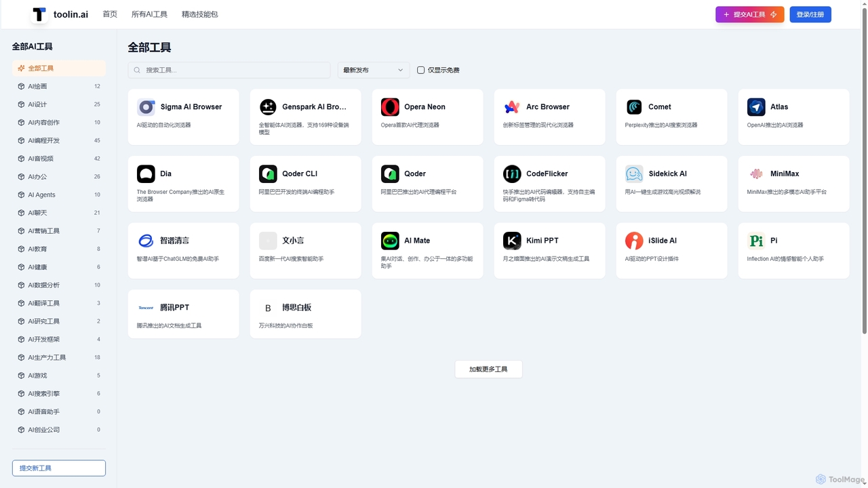Viewport: 868px width, 488px height.
Task: Click the '全部工具' page heading
Action: pyautogui.click(x=149, y=47)
